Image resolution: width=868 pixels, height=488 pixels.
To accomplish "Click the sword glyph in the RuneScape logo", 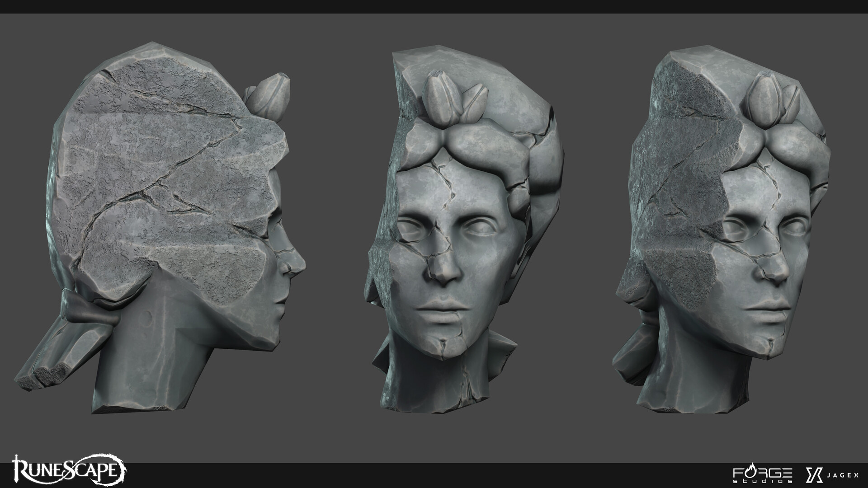I will 16,470.
